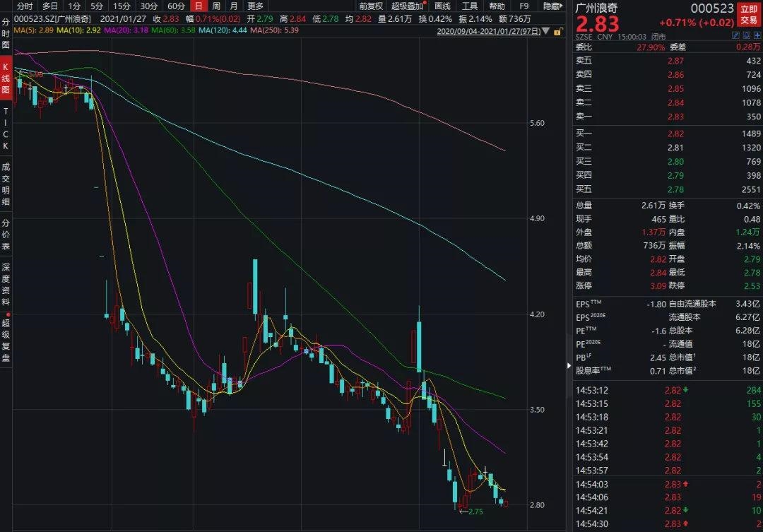Select the 5分 five-minute period
Image resolution: width=763 pixels, height=532 pixels.
pos(96,6)
